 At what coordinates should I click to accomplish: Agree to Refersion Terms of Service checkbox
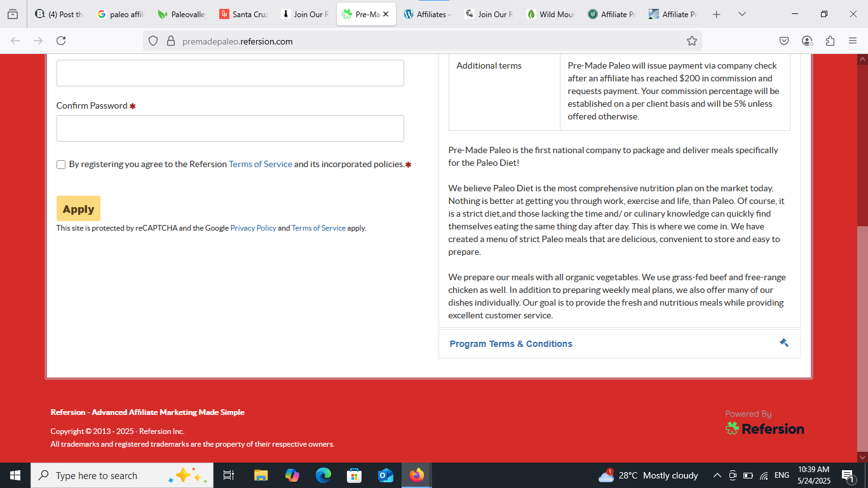tap(61, 165)
